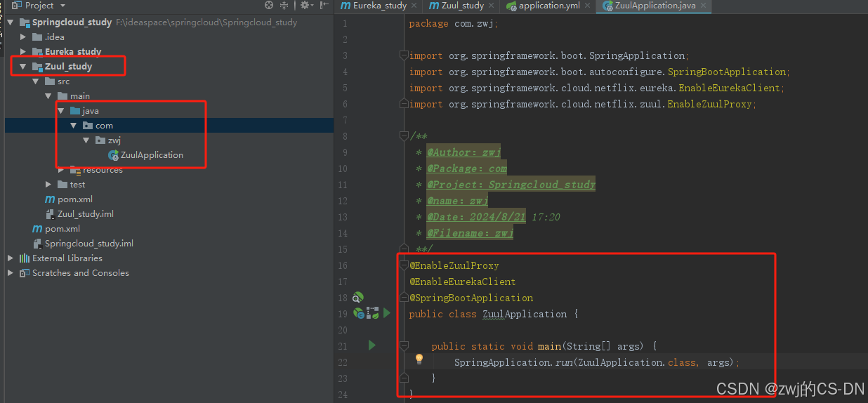
Task: Expand the Scratches and Consoles arrow
Action: pos(11,273)
